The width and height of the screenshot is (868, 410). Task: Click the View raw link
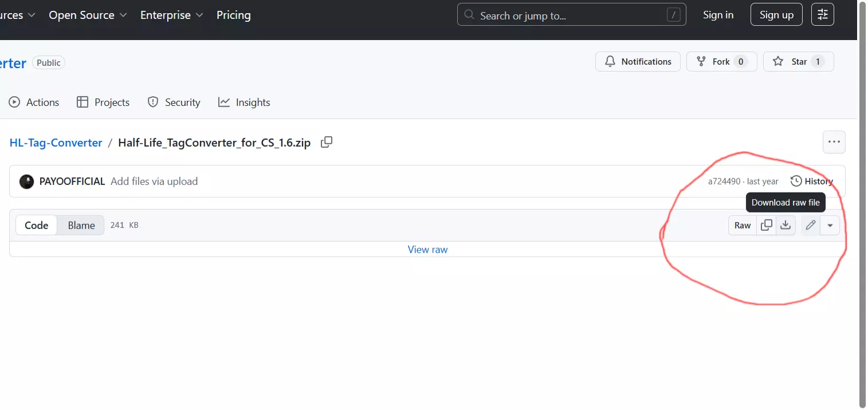(x=427, y=250)
